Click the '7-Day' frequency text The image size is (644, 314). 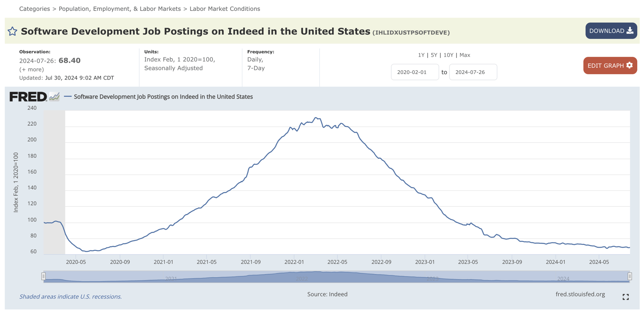click(x=256, y=68)
